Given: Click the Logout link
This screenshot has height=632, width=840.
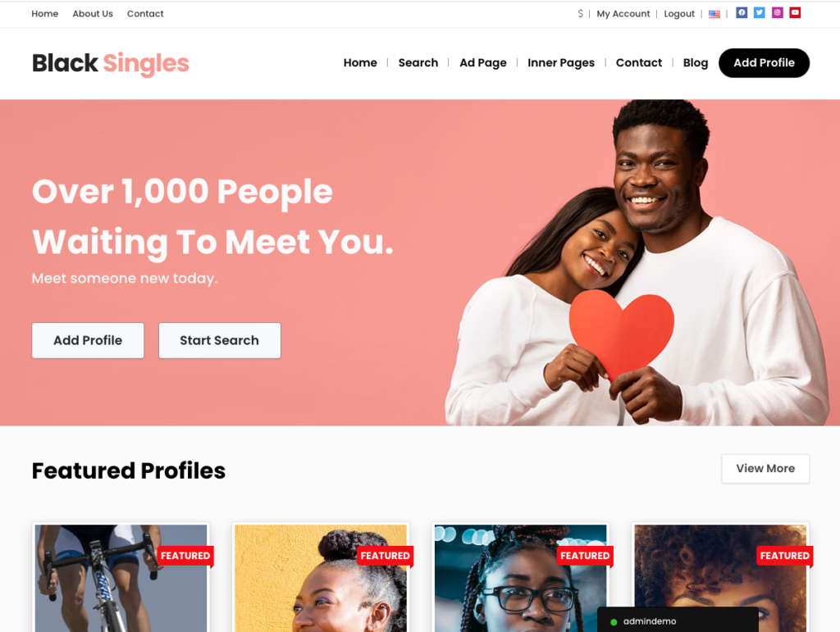Looking at the screenshot, I should [678, 14].
